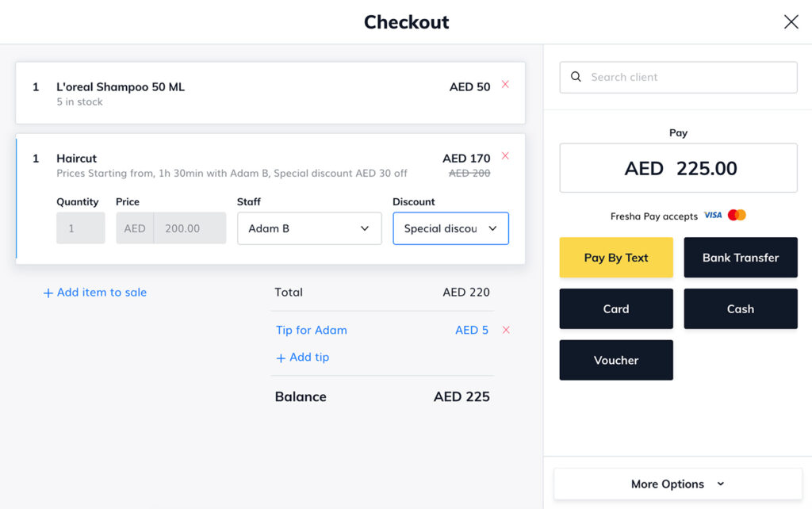The width and height of the screenshot is (812, 509).
Task: Select Card payment method
Action: coord(616,308)
